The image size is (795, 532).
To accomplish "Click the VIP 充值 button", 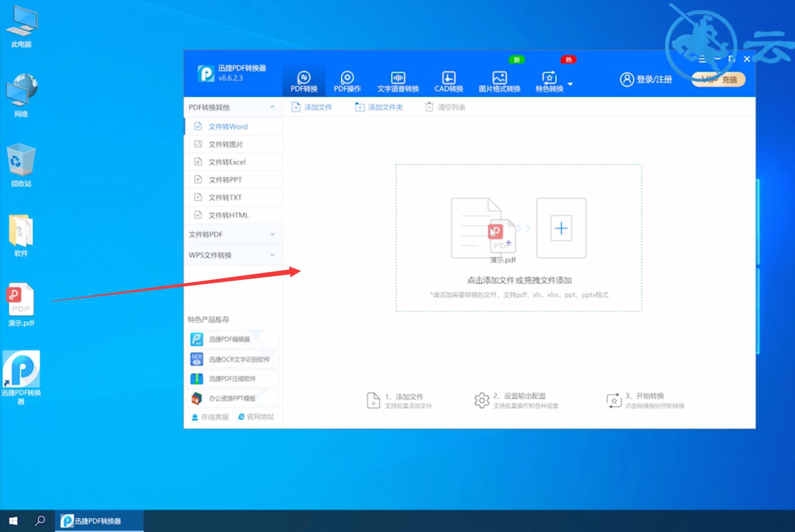I will click(719, 79).
